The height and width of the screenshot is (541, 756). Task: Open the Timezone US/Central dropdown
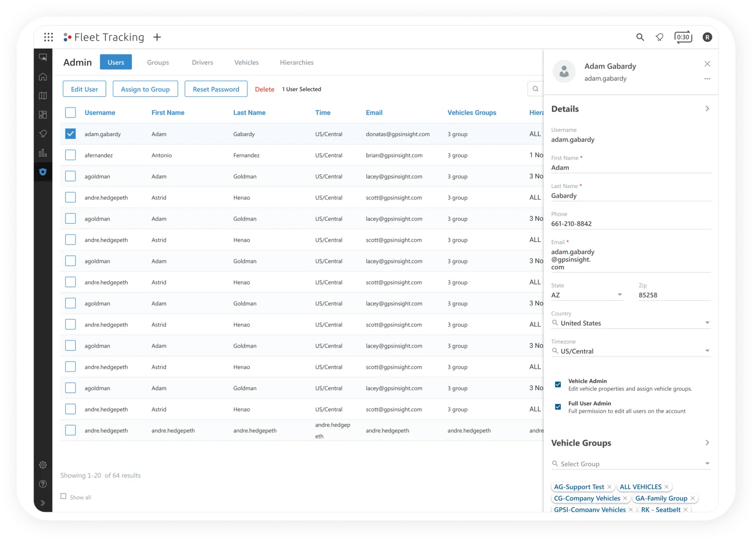[x=631, y=351]
